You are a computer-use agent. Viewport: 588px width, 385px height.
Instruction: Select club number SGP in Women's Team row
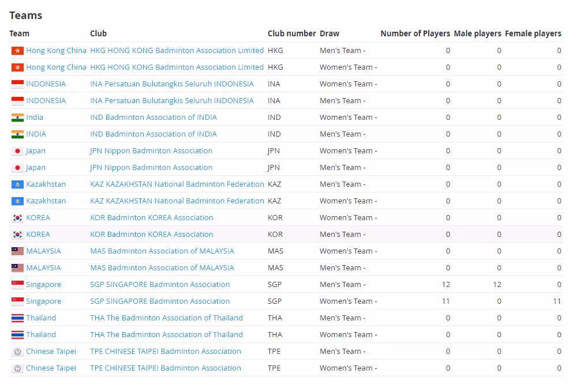tap(275, 301)
